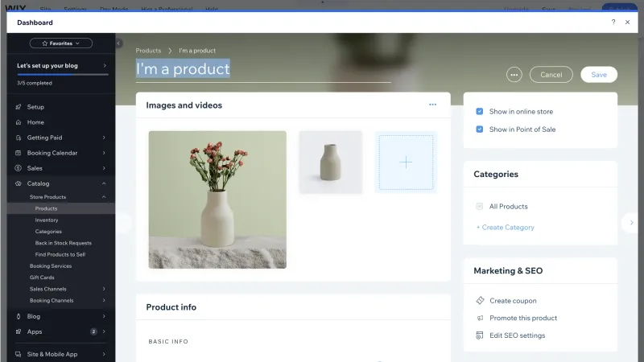Click Promote this product link
The image size is (644, 362).
(523, 318)
